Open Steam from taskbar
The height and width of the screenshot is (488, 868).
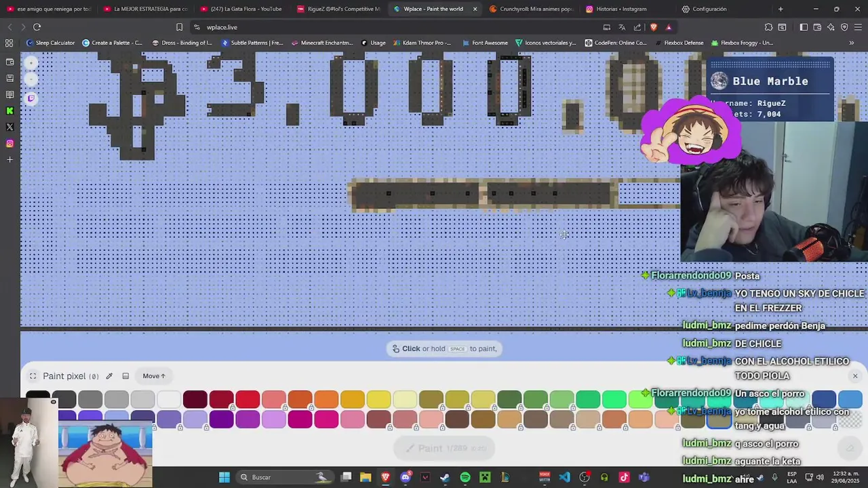pos(445,477)
